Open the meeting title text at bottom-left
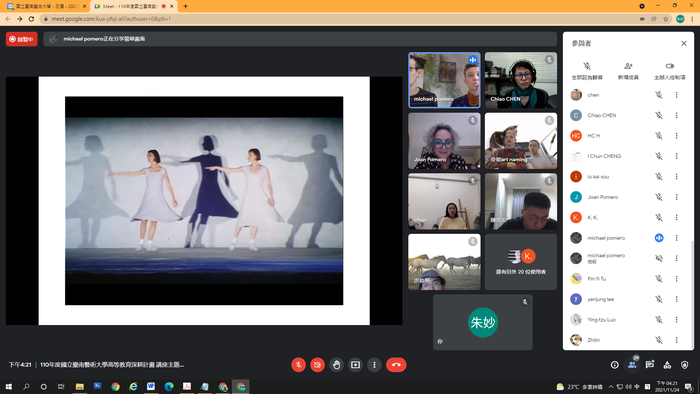Screen dimensions: 700x394 (x=112, y=365)
